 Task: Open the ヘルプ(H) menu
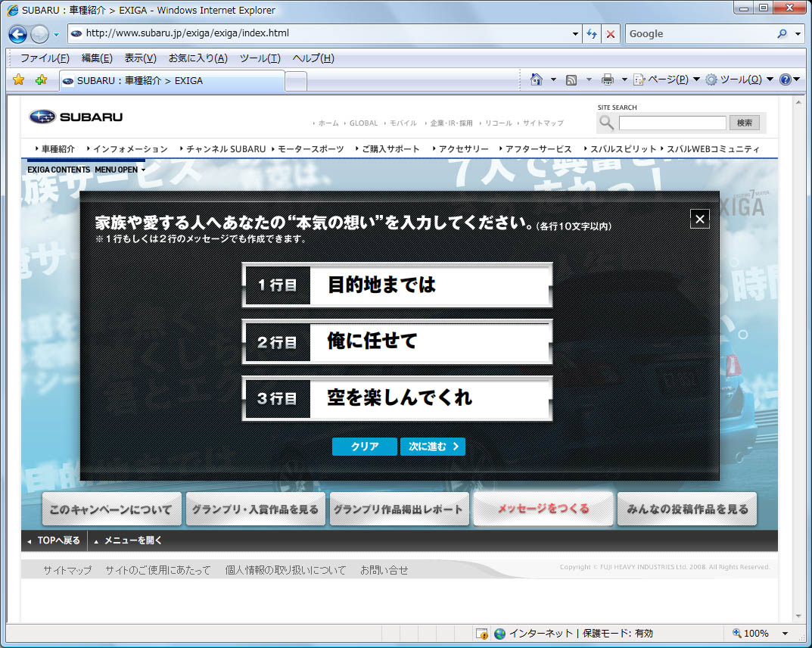313,58
